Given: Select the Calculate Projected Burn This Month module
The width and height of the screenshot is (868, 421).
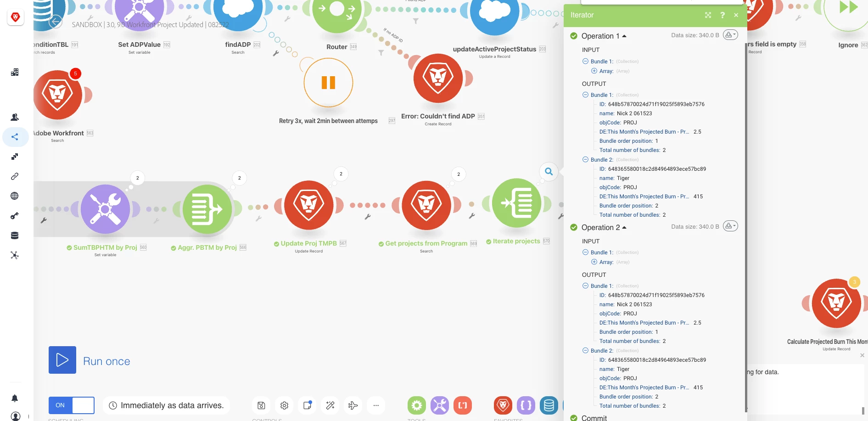Looking at the screenshot, I should tap(836, 303).
